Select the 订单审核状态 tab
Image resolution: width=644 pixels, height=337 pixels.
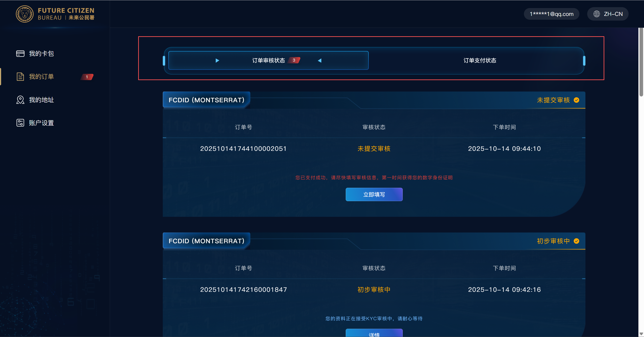coord(268,61)
